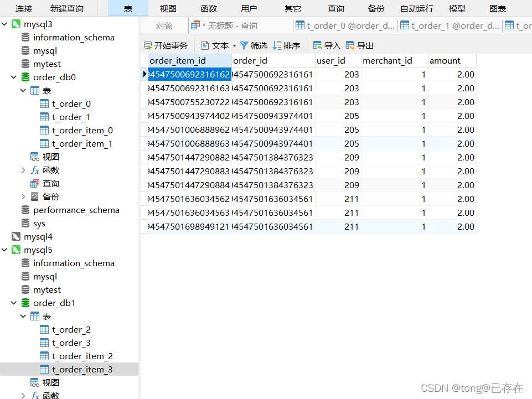Click the 文本 button
The image size is (532, 399).
tap(215, 45)
